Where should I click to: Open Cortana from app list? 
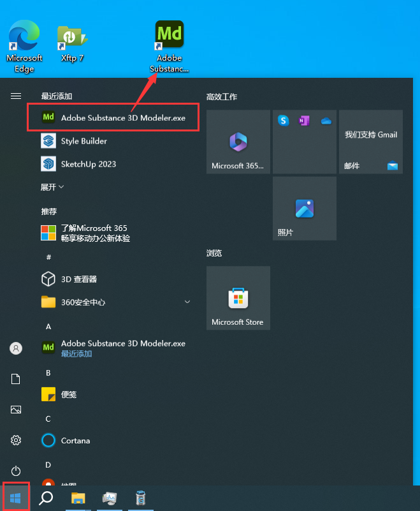113,441
